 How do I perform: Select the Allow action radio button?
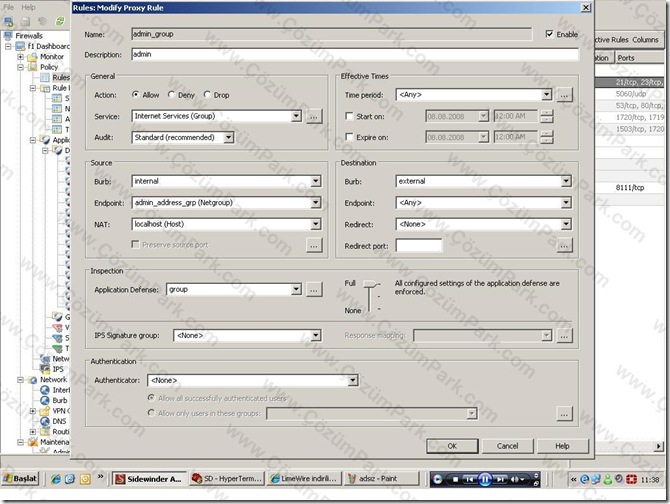tap(136, 94)
